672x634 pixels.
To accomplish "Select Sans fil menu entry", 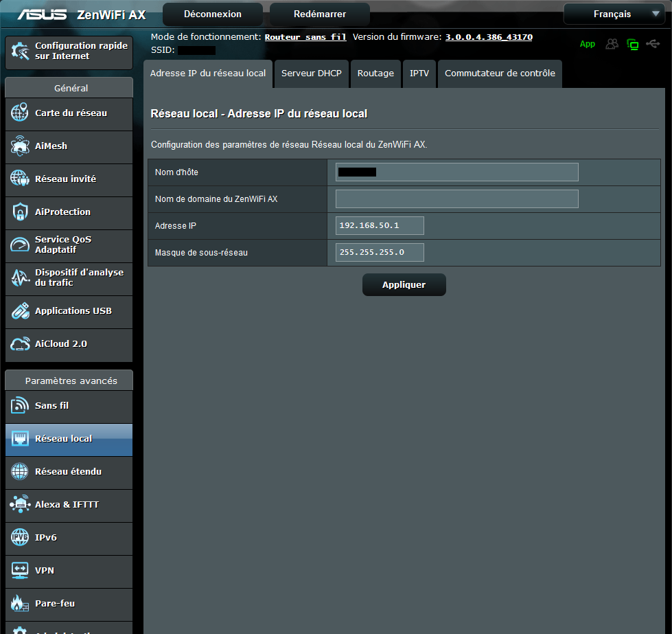I will tap(69, 407).
